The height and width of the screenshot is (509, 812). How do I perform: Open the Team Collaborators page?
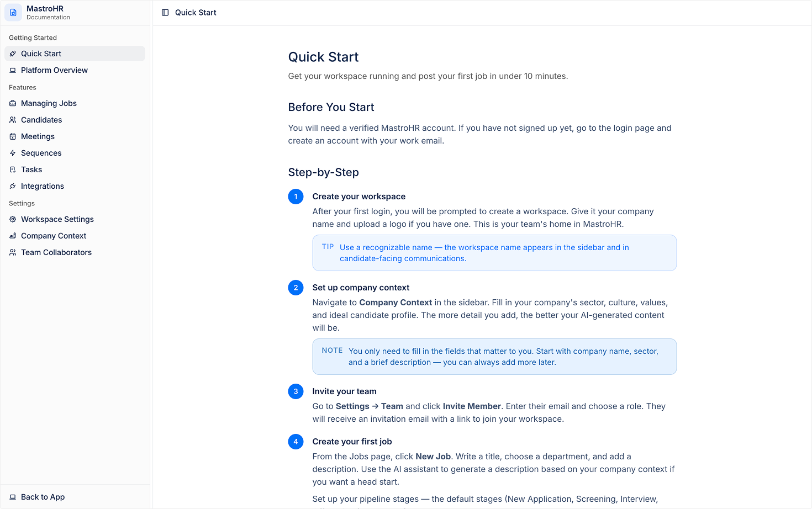pos(75,252)
